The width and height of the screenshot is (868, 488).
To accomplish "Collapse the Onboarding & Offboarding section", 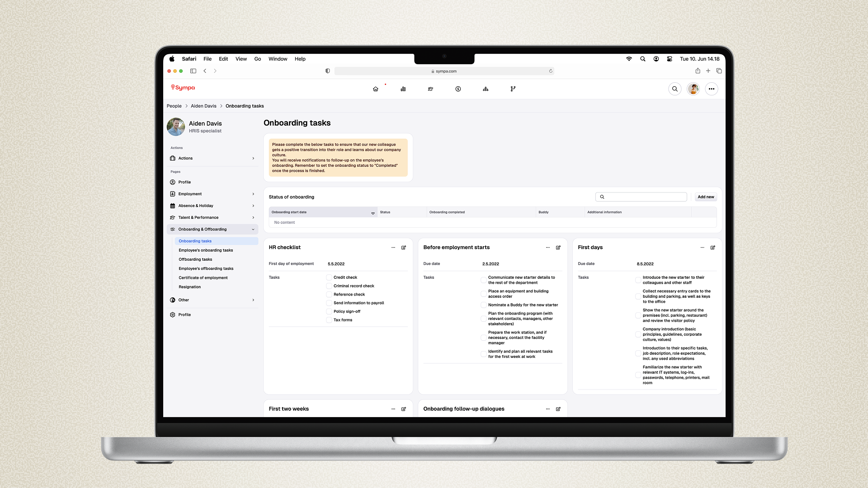I will (253, 230).
